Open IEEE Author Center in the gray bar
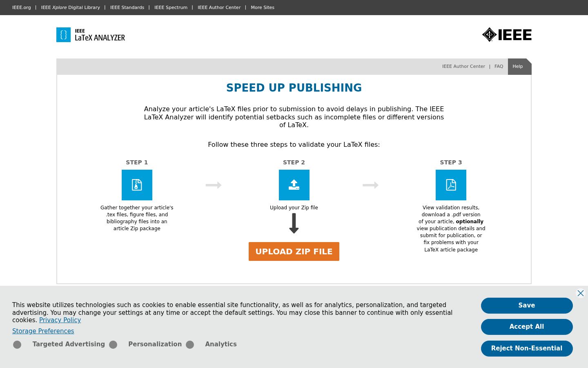 tap(463, 66)
